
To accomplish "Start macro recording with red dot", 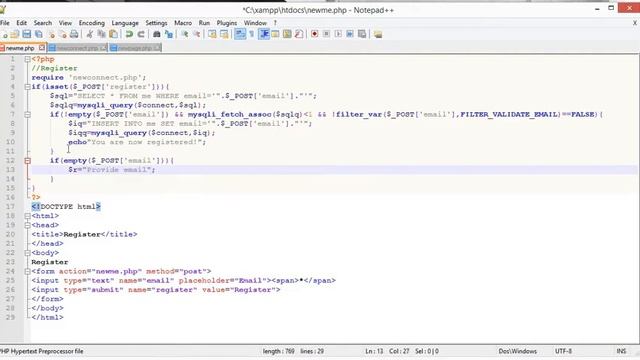I will click(314, 34).
